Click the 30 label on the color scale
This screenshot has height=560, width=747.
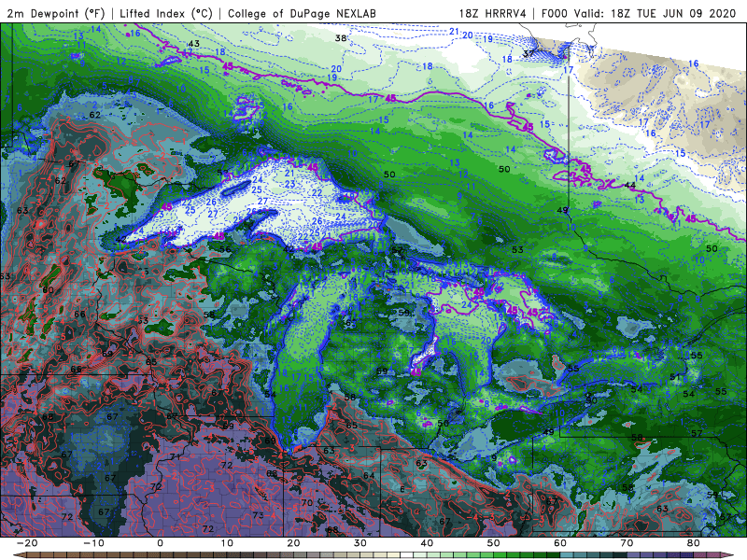point(360,543)
